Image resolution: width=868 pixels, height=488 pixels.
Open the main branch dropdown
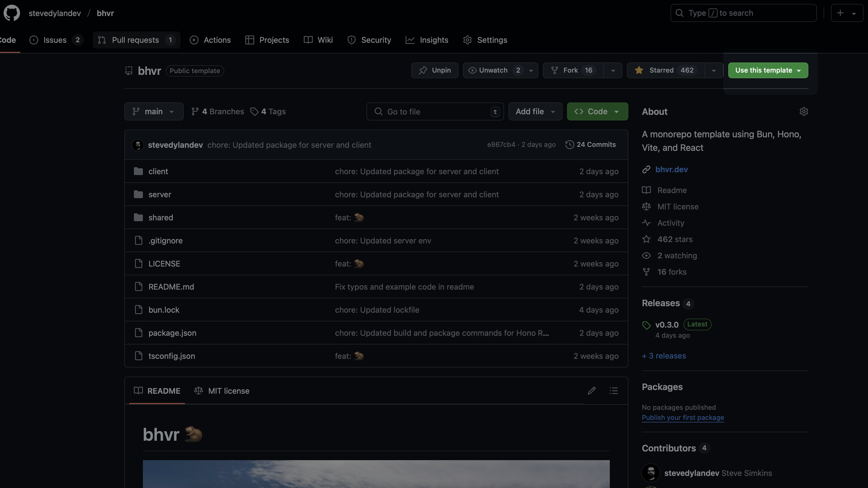click(154, 112)
